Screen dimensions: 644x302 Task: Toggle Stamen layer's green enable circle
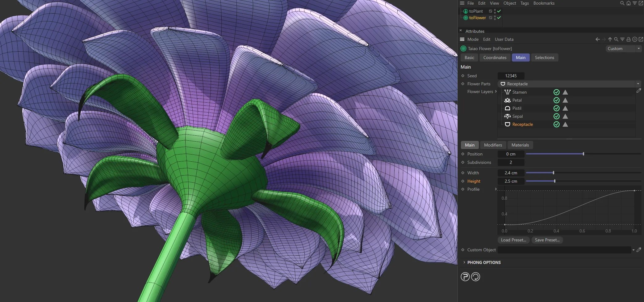[x=557, y=92]
